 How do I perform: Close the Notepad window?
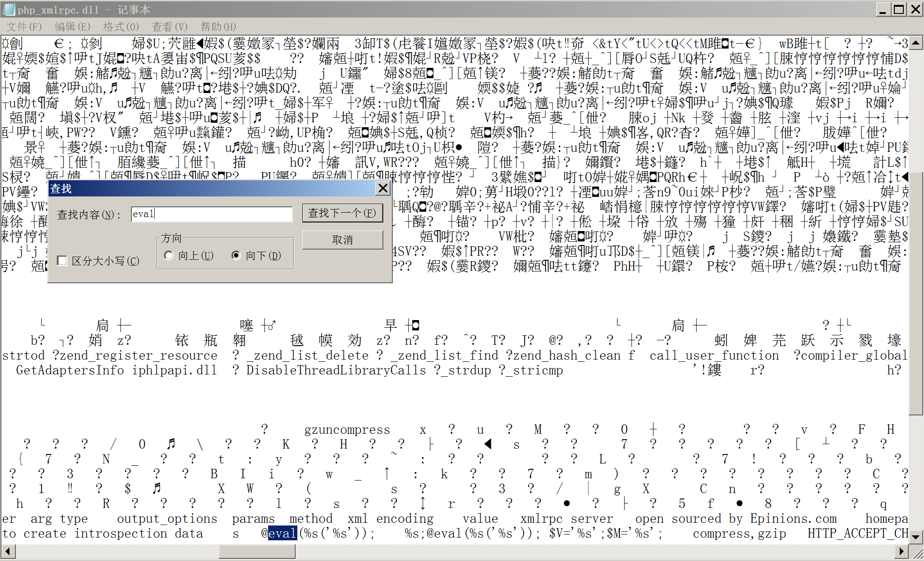915,9
